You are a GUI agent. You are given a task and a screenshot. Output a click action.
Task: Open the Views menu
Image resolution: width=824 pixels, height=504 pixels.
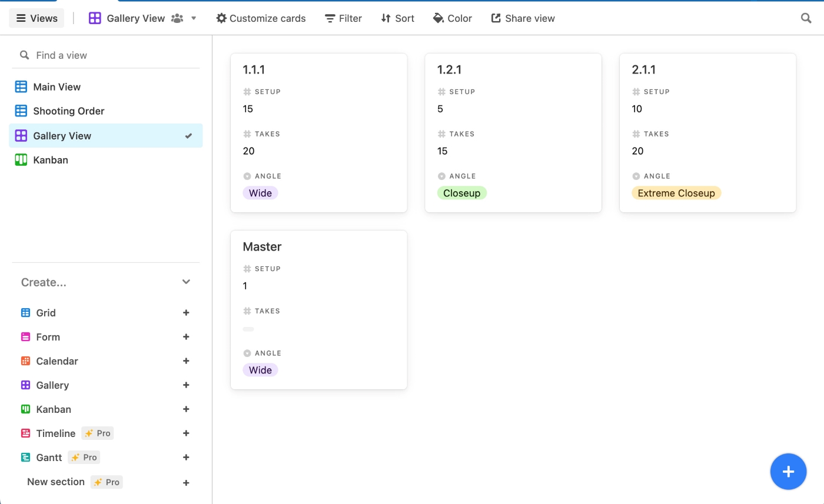point(36,18)
